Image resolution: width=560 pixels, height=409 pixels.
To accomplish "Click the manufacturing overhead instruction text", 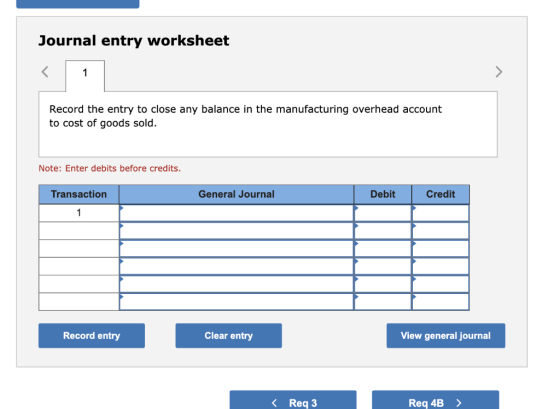I will pyautogui.click(x=245, y=116).
